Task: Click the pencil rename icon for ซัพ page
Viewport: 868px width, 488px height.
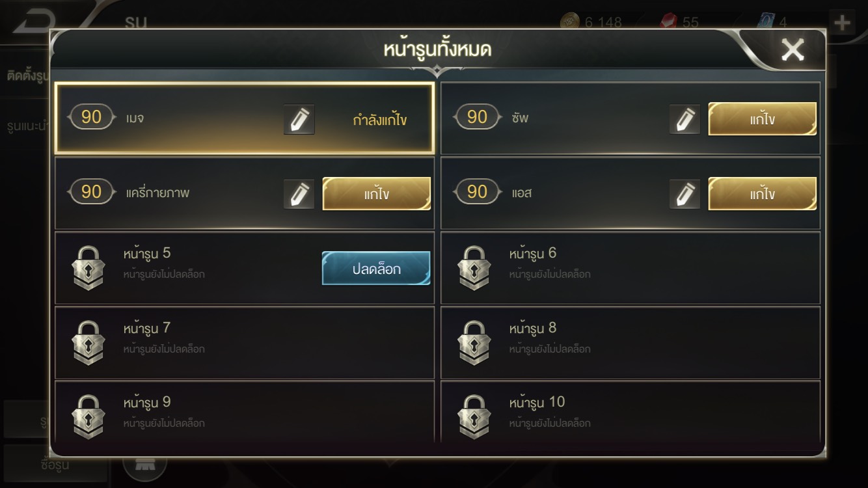Action: (x=685, y=119)
